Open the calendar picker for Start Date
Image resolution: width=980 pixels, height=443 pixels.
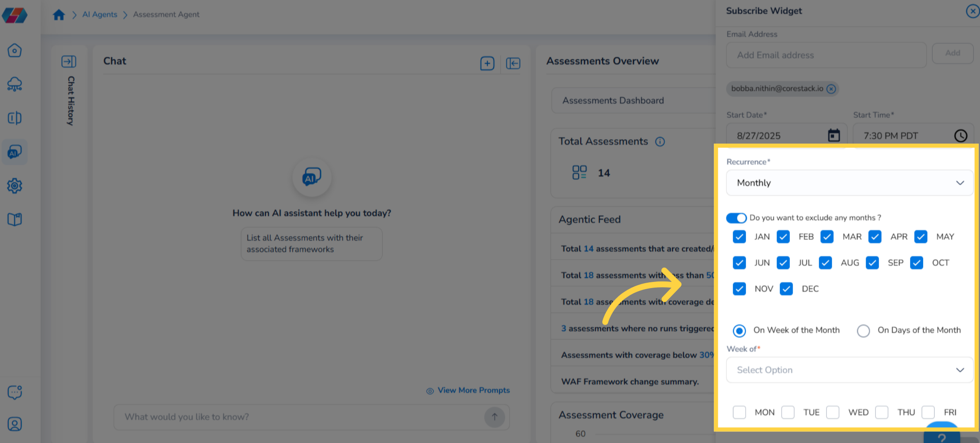[x=834, y=135]
